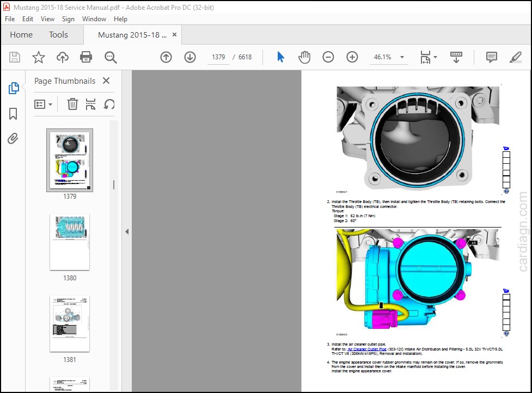The width and height of the screenshot is (532, 393).
Task: Open the Window menu
Action: click(x=94, y=19)
